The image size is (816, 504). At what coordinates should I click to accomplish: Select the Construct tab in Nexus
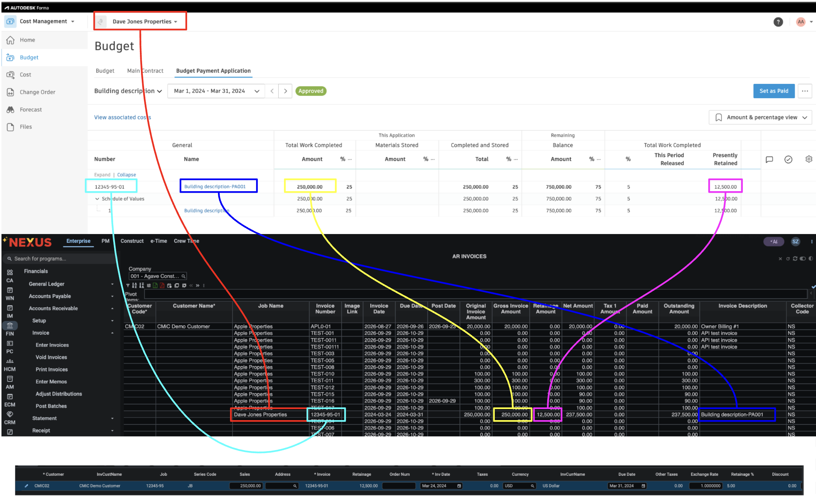pos(132,241)
